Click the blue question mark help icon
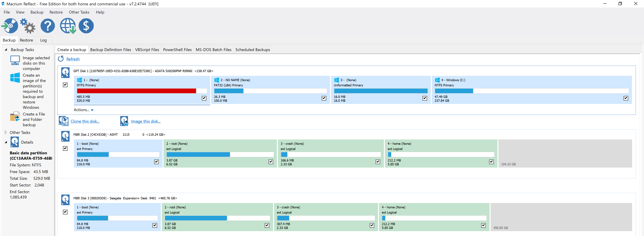This screenshot has height=236, width=644. pyautogui.click(x=47, y=26)
